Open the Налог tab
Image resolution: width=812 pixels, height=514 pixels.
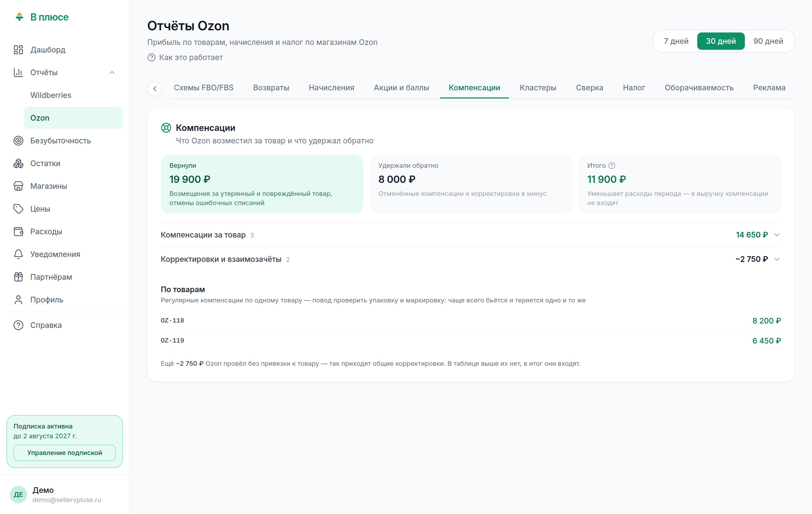[634, 88]
